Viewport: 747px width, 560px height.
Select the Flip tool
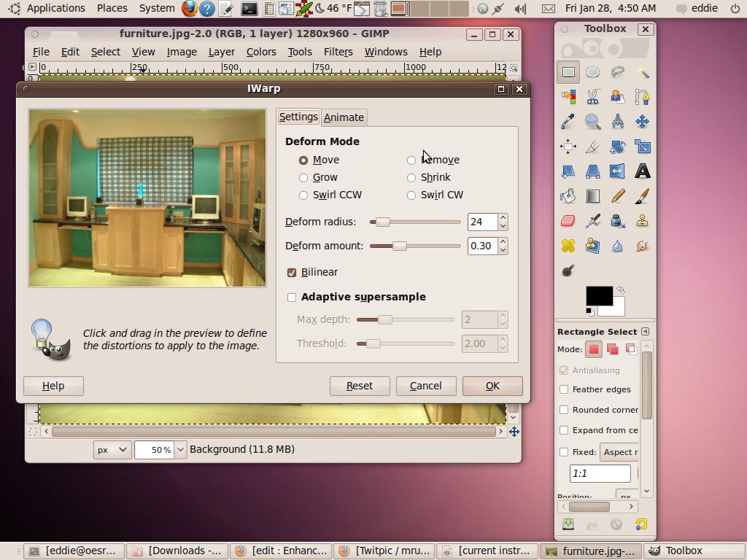tap(617, 171)
